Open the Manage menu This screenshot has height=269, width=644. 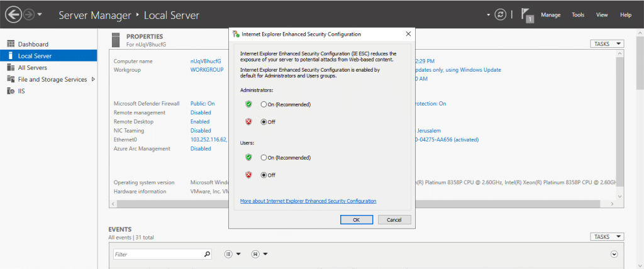pos(550,14)
